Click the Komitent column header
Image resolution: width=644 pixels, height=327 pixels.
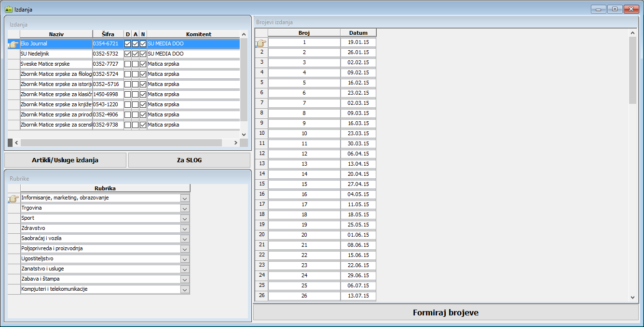coord(198,34)
